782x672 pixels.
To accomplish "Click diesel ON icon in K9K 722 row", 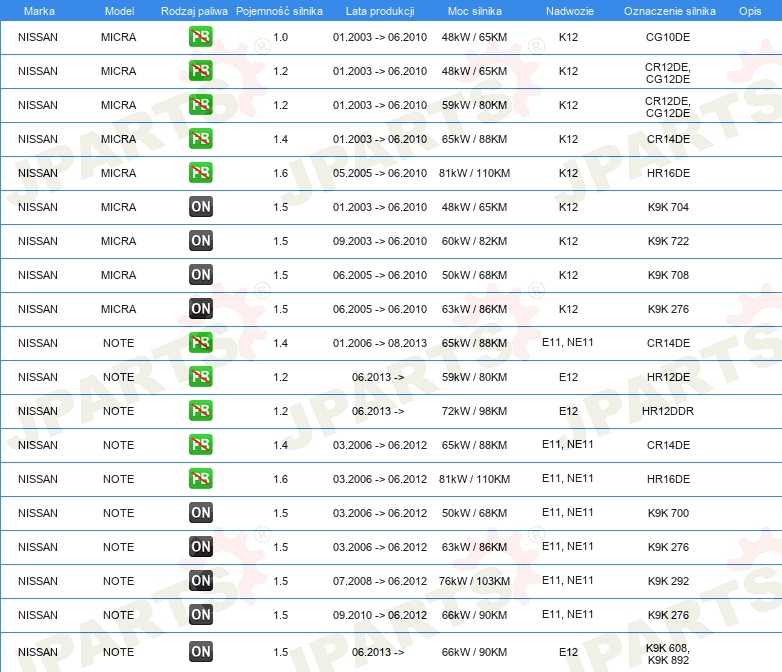I will (x=200, y=240).
